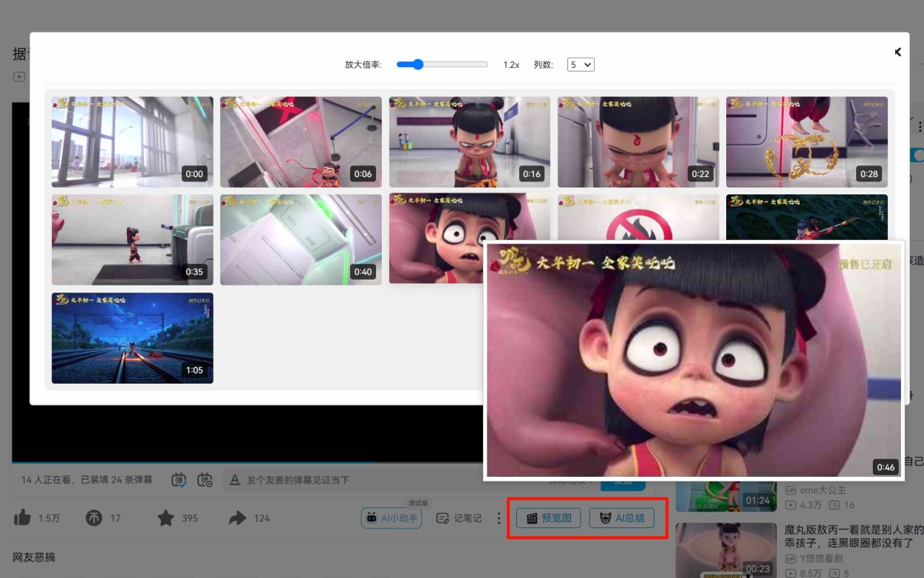
Task: Open the 列数 column count dropdown
Action: tap(580, 64)
